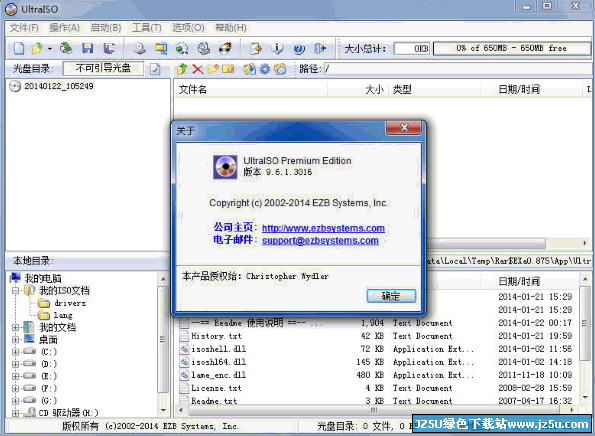Click the lower file list horizontal scrollbar
This screenshot has width=595, height=436.
(x=375, y=410)
